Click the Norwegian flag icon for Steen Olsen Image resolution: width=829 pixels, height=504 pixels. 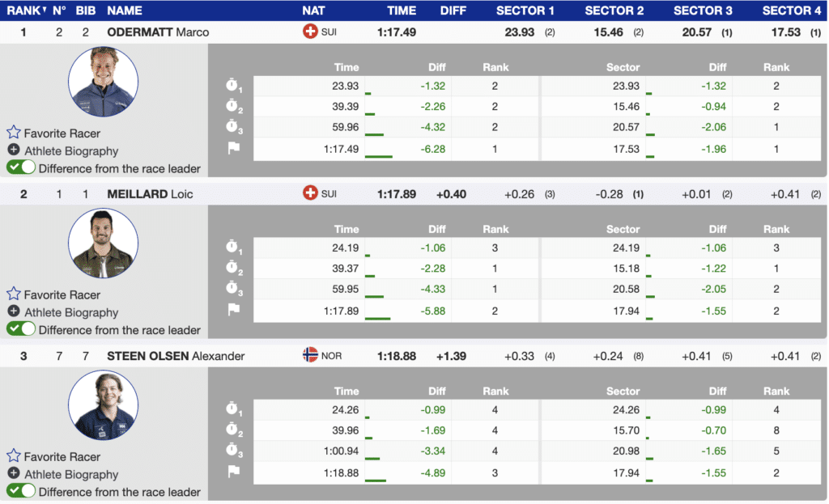tap(309, 356)
